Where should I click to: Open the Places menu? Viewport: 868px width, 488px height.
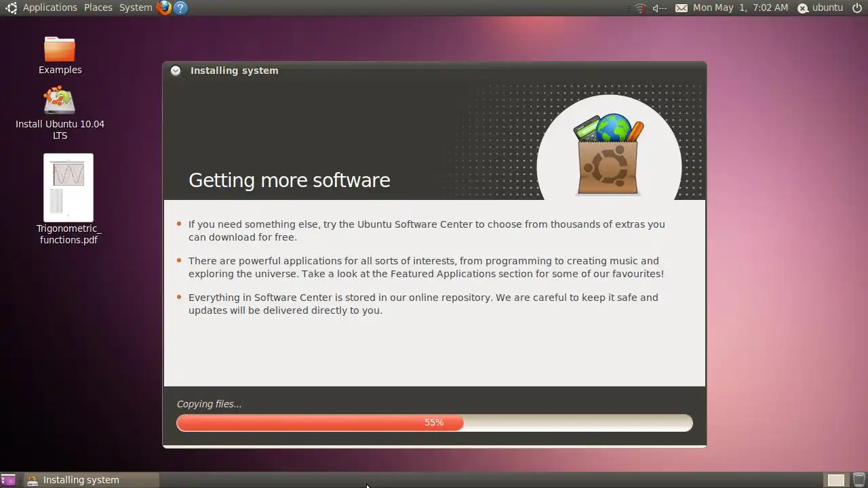[x=98, y=7]
